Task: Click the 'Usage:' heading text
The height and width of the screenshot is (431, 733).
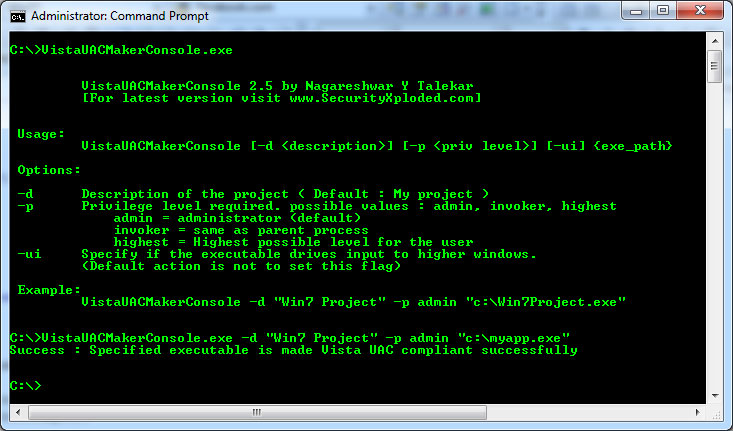Action: (40, 134)
